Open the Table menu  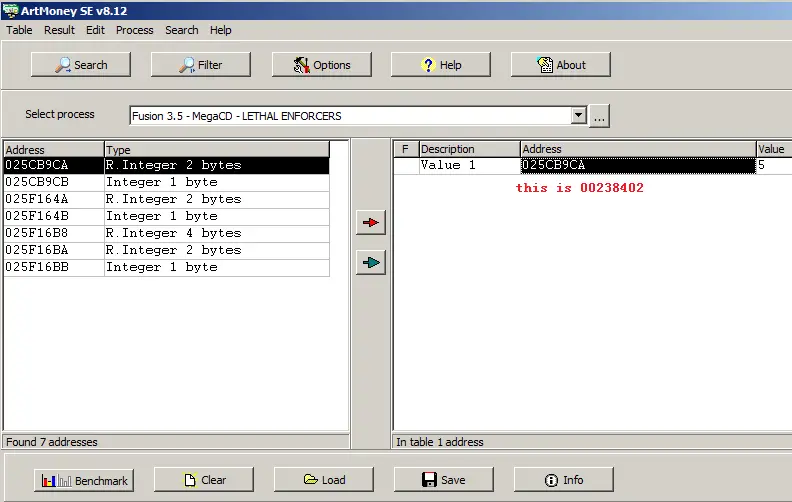click(19, 30)
